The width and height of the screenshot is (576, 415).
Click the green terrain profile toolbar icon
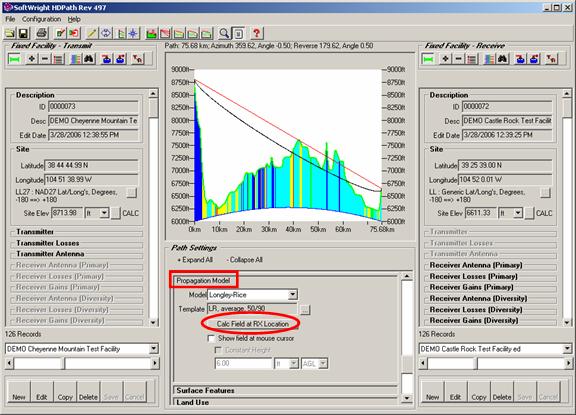(x=151, y=34)
